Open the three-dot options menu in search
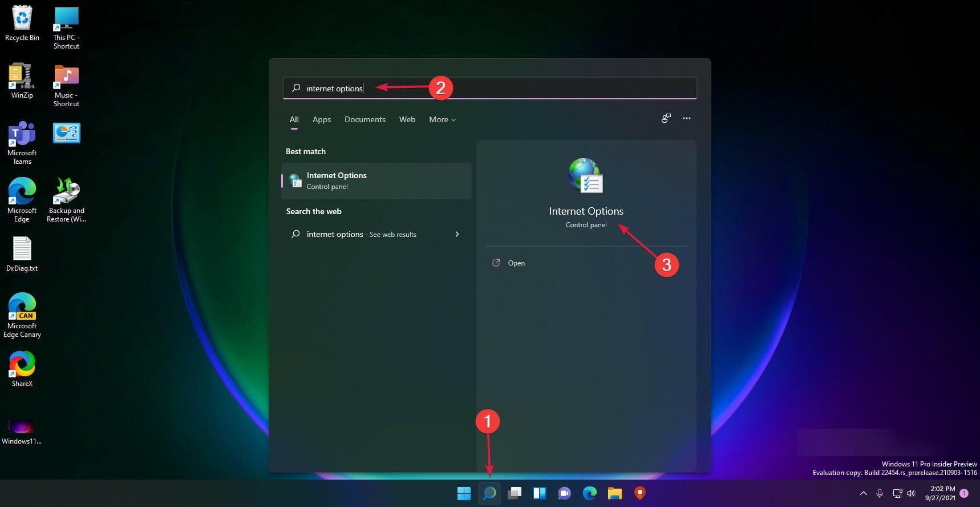 click(687, 118)
